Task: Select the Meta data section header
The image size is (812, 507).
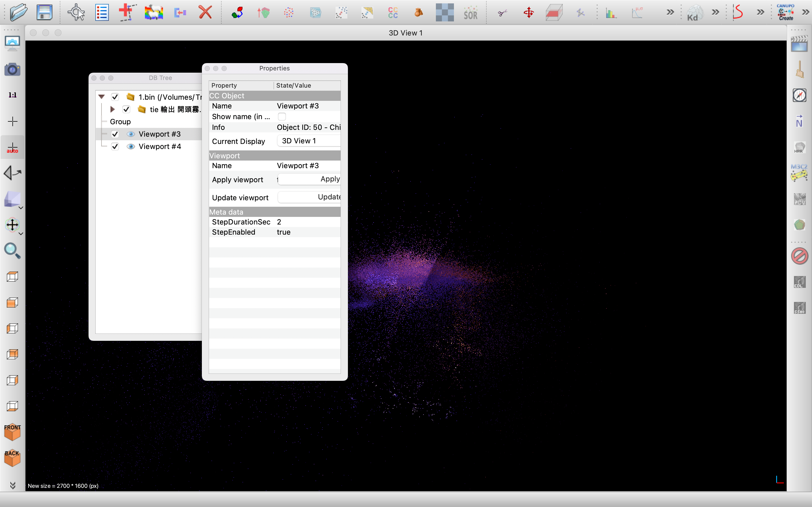Action: coord(274,212)
